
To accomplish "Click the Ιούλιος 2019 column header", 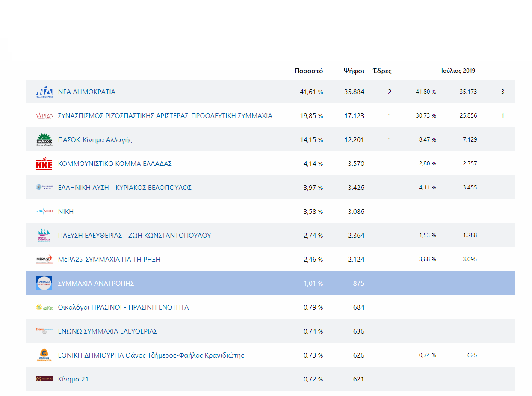I will tap(458, 71).
